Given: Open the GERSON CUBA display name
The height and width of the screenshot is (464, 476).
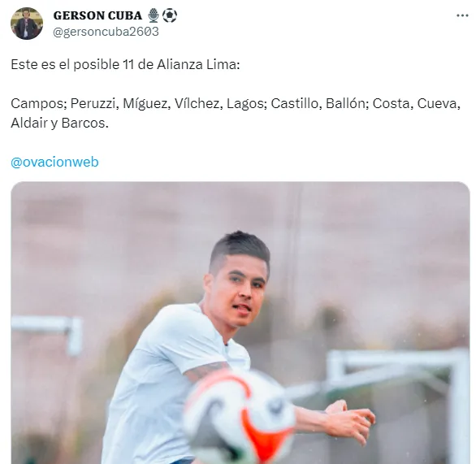Looking at the screenshot, I should click(97, 15).
